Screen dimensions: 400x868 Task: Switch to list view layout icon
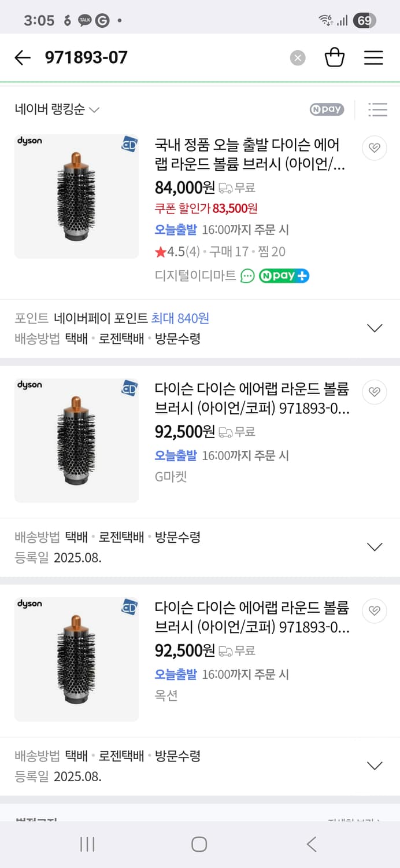pyautogui.click(x=377, y=109)
